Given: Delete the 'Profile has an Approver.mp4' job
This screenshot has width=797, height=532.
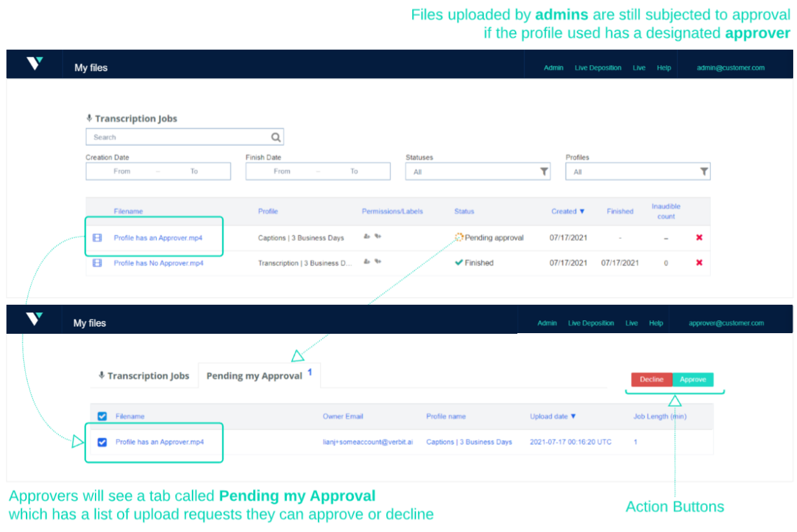Looking at the screenshot, I should coord(699,238).
